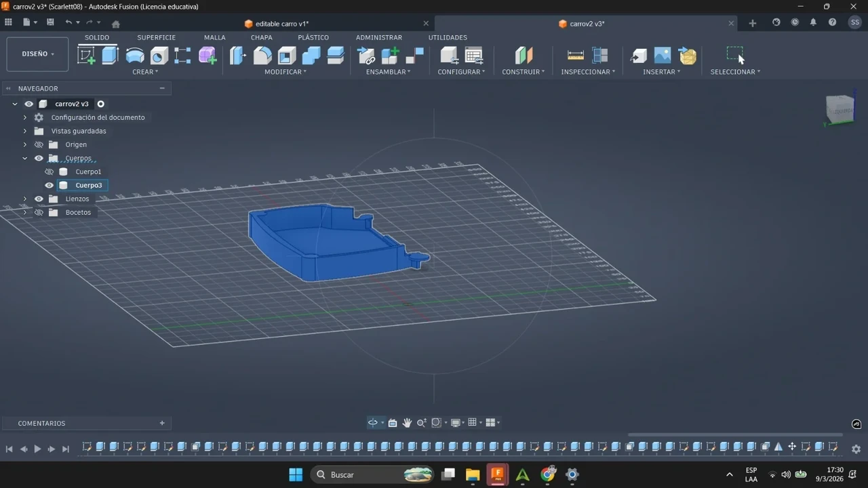The height and width of the screenshot is (488, 868).
Task: Select the Revolve tool icon
Action: point(135,55)
